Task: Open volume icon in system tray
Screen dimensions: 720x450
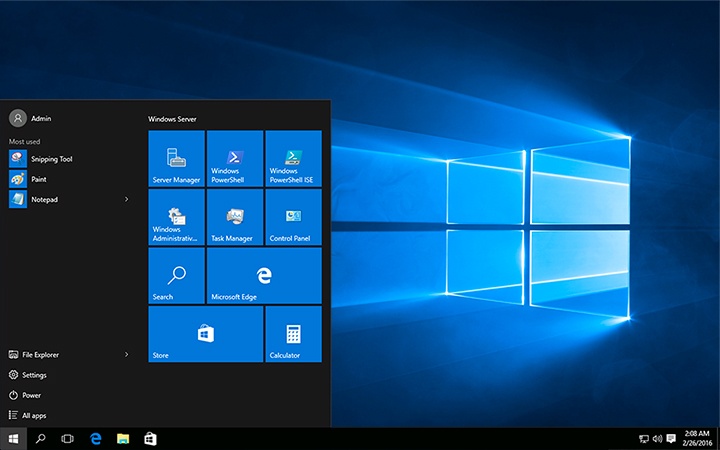Action: coord(658,439)
